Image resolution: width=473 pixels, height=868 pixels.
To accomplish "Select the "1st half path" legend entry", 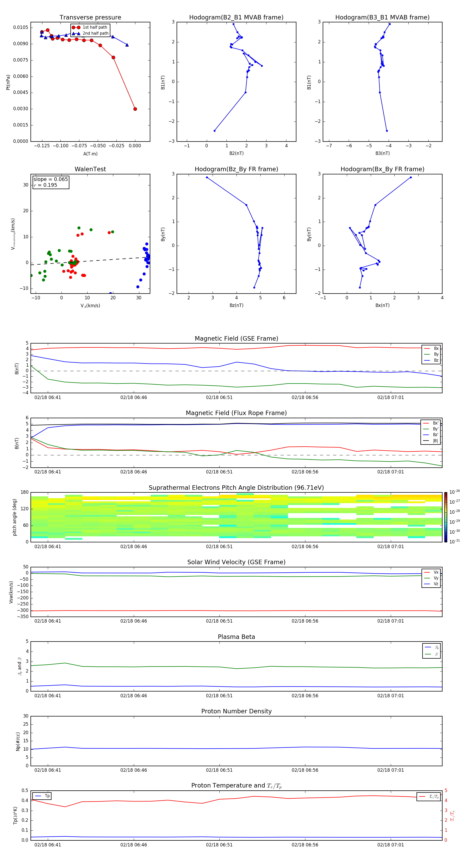I will tap(90, 27).
